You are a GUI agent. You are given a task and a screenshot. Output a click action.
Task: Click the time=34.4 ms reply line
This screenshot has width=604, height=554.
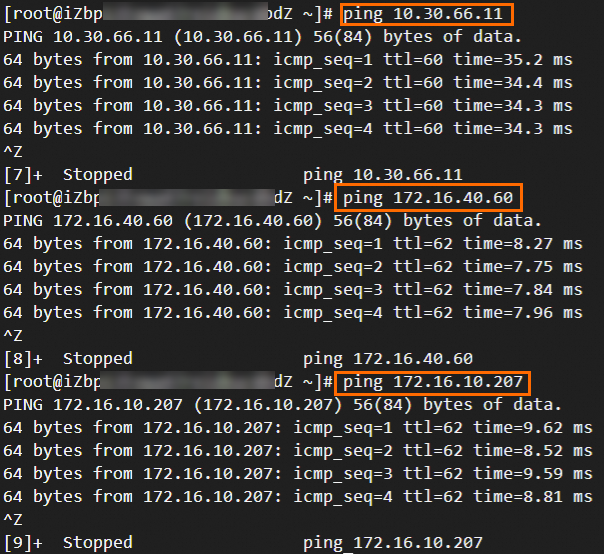pyautogui.click(x=288, y=83)
